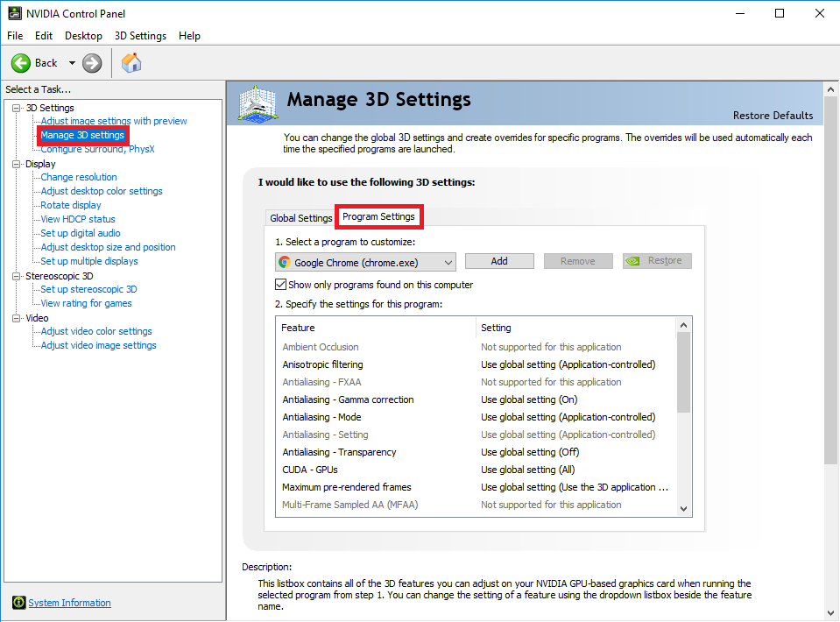Click the System Information icon
840x622 pixels.
18,603
